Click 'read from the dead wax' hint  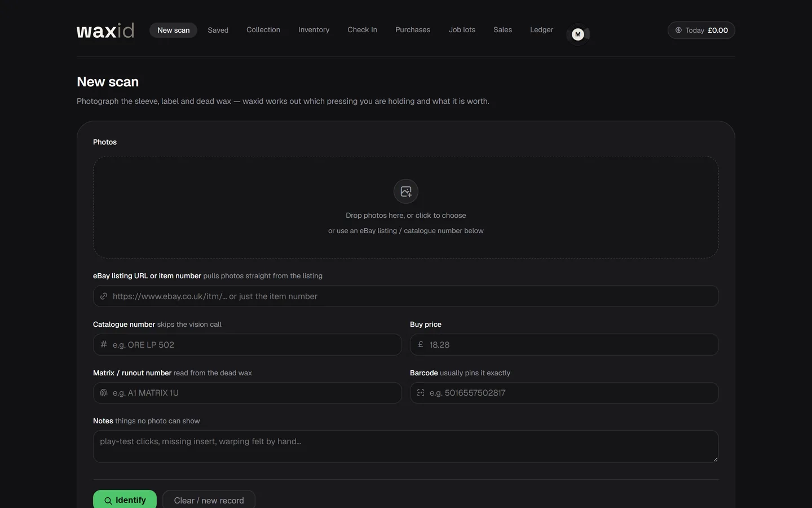(x=213, y=373)
